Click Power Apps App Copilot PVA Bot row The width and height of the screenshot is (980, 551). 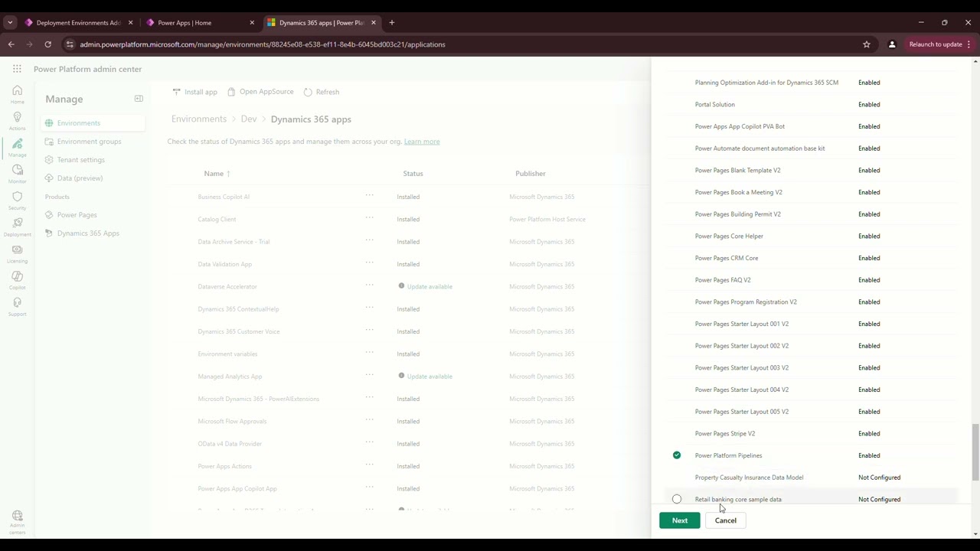click(812, 126)
